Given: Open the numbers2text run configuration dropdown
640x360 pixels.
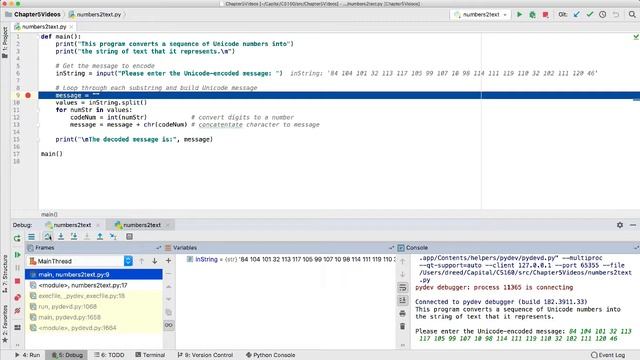Looking at the screenshot, I should click(480, 14).
